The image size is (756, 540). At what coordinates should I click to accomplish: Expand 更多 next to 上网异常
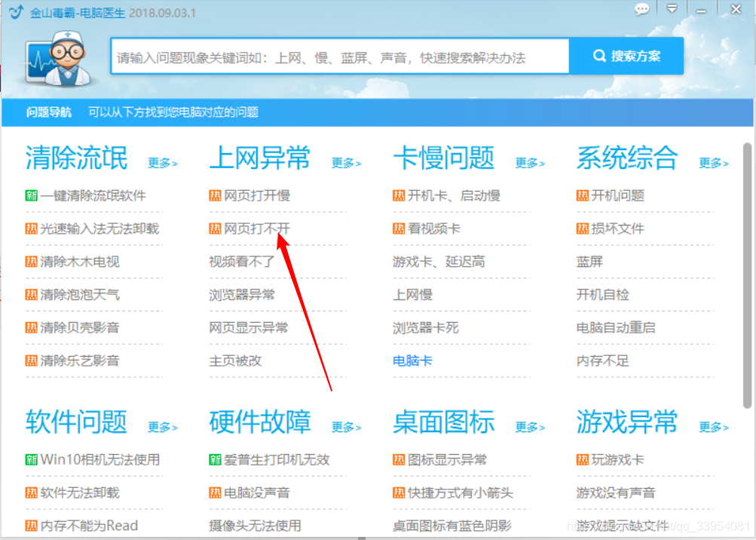[346, 163]
